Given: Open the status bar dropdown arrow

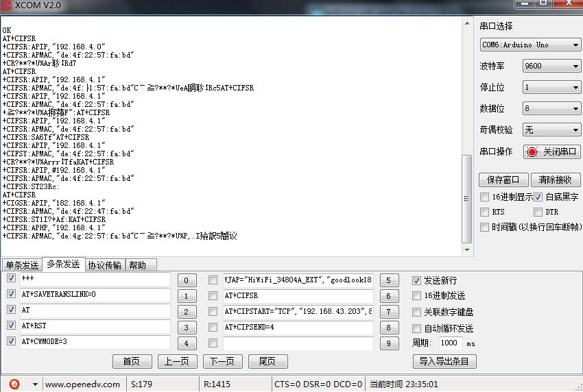Looking at the screenshot, I should pos(35,384).
